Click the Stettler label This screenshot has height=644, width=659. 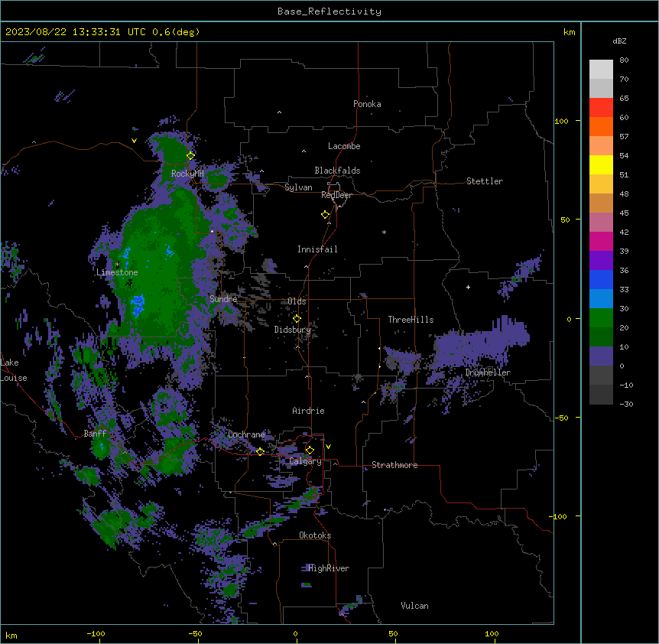(x=485, y=181)
